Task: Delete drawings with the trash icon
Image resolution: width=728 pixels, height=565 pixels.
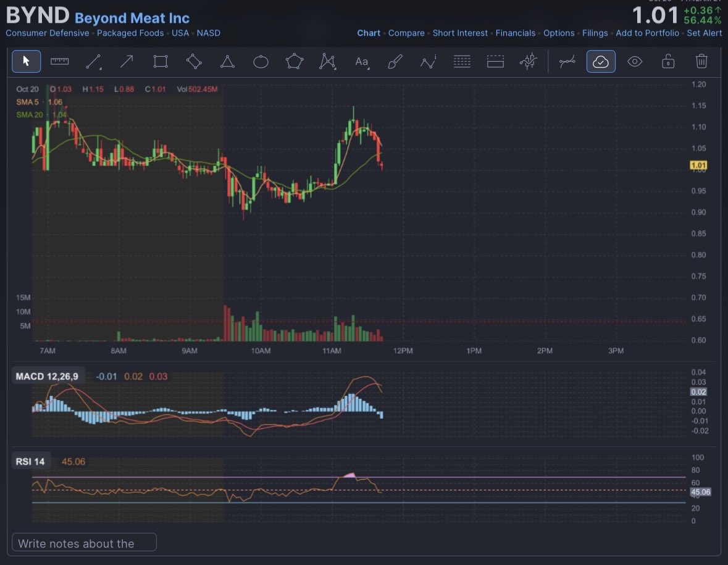Action: (701, 61)
